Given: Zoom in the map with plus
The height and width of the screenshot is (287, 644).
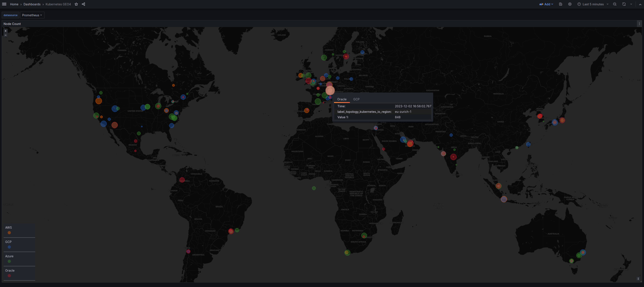Looking at the screenshot, I should (x=6, y=31).
